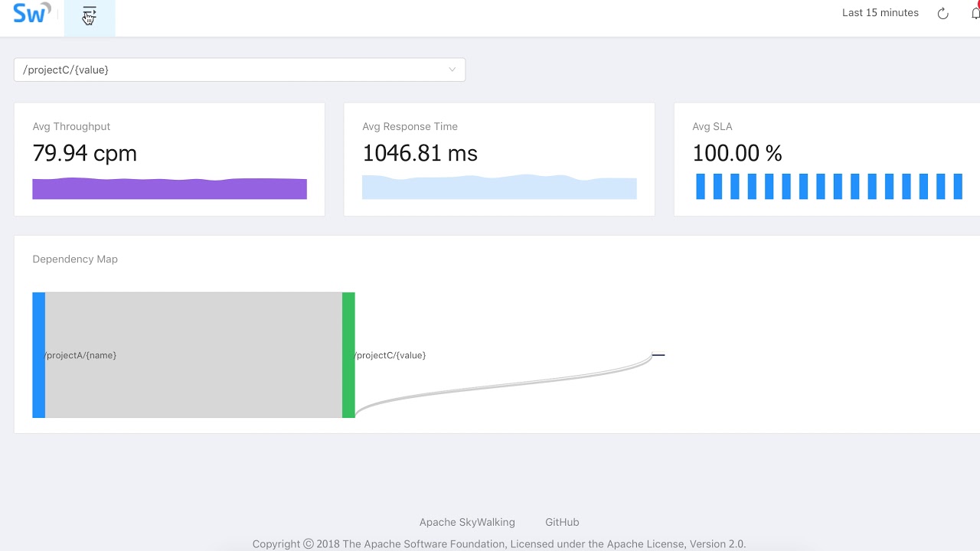Open the Apache SkyWalking footer link
980x551 pixels.
(467, 522)
